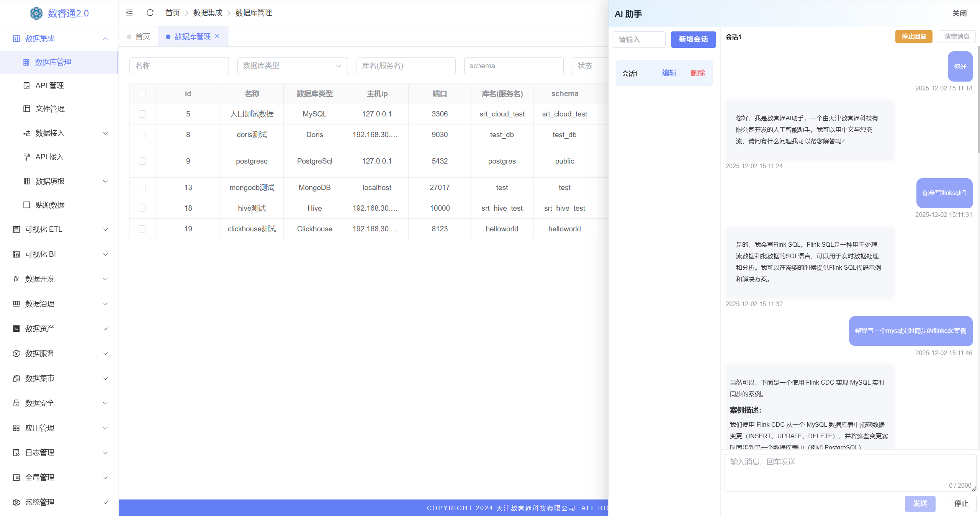This screenshot has width=980, height=516.
Task: Select the checkbox for clickhouse测试 row
Action: (x=142, y=229)
